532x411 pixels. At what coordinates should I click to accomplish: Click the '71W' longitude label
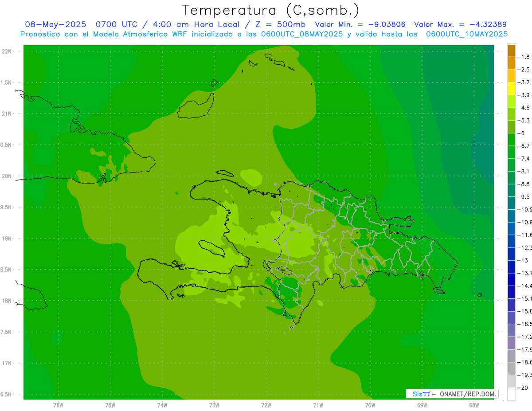click(x=318, y=405)
